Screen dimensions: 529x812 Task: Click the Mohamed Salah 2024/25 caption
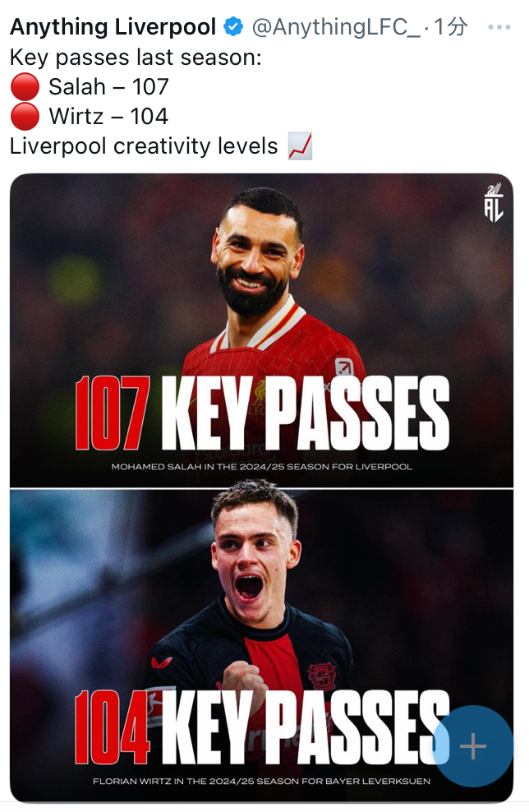click(x=262, y=467)
